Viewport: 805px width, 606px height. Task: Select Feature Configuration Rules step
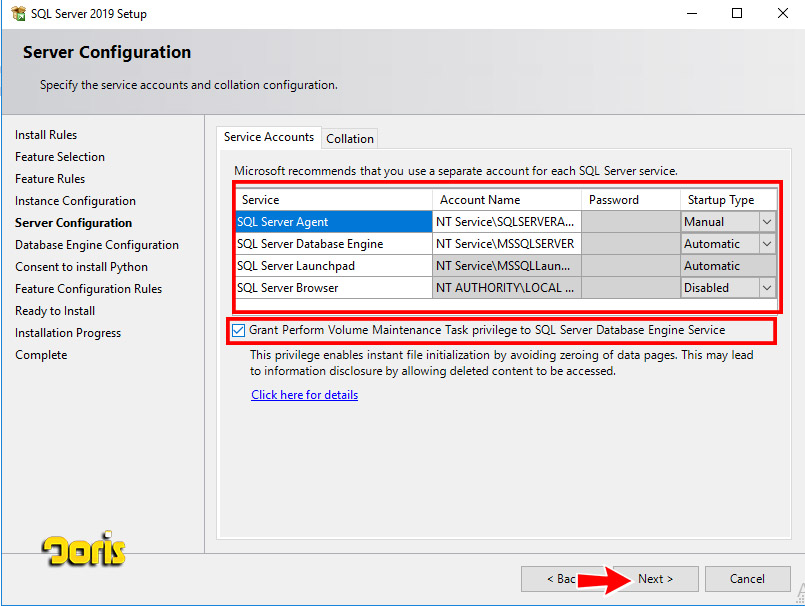[88, 290]
